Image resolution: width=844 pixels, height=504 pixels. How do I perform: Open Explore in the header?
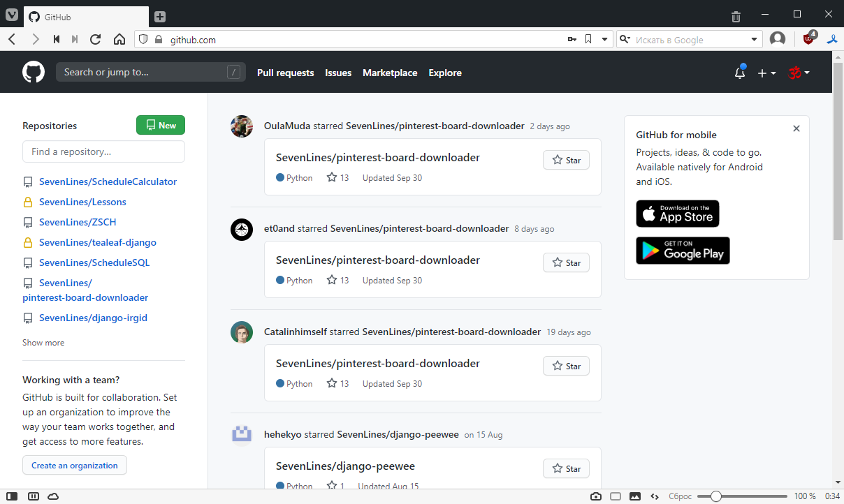click(x=445, y=73)
